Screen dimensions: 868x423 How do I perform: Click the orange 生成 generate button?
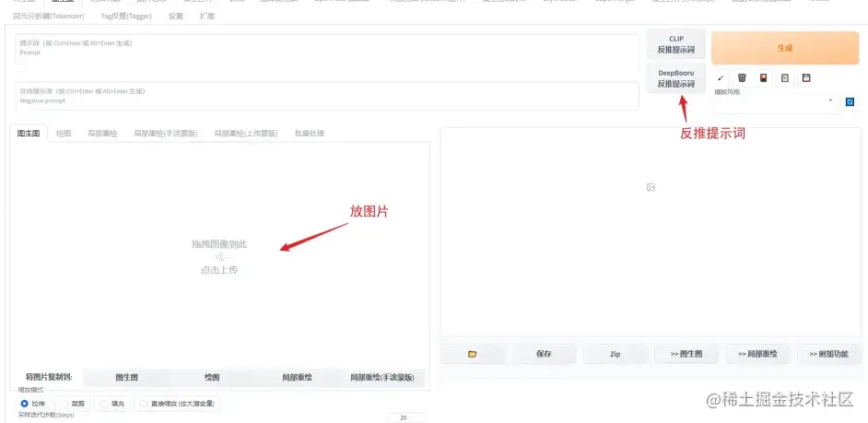(x=785, y=48)
